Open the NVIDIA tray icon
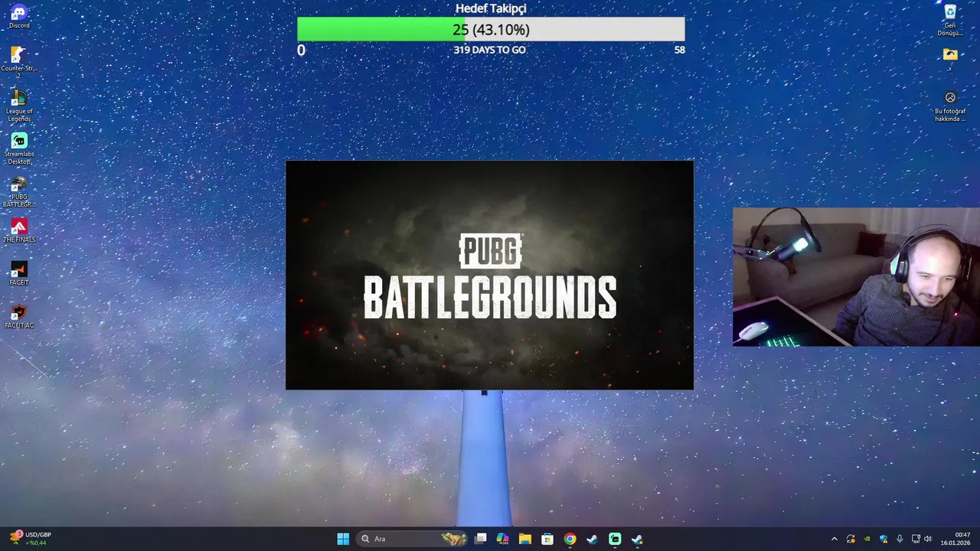The image size is (980, 551). point(867,539)
